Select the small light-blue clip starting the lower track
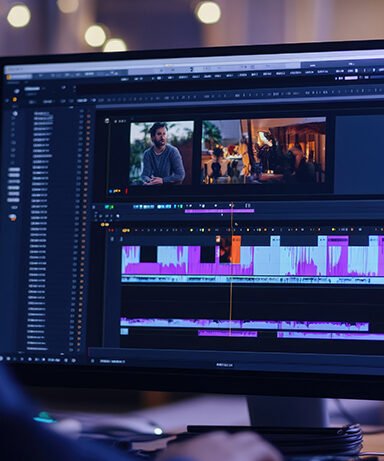Viewport: 384px width, 461px height. click(124, 331)
